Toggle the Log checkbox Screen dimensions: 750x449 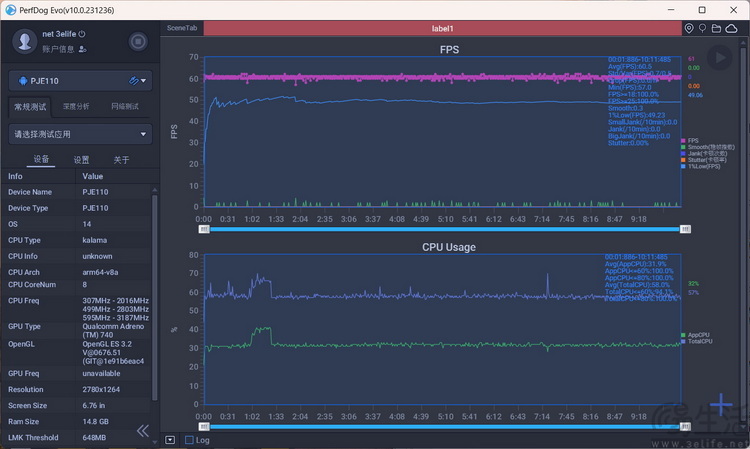coord(189,440)
